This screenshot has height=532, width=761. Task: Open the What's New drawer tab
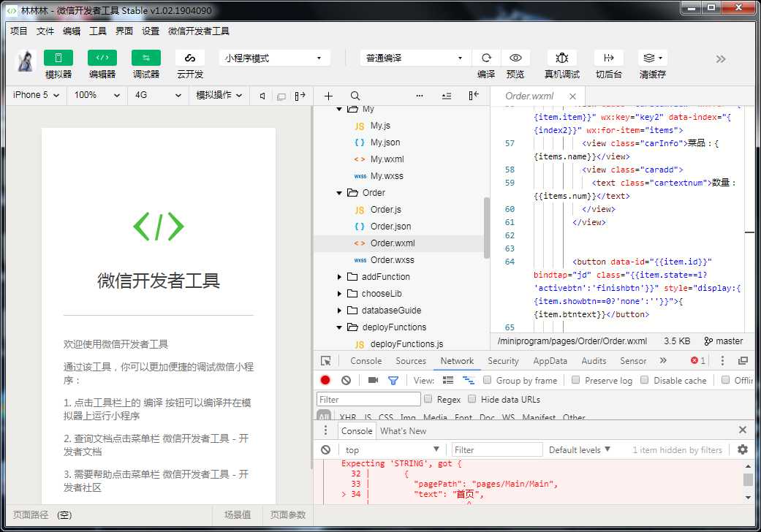click(403, 430)
